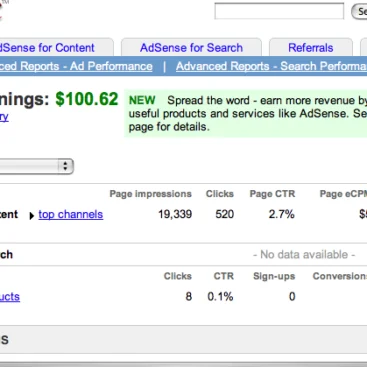Click the Page eCPM column header

(x=343, y=194)
